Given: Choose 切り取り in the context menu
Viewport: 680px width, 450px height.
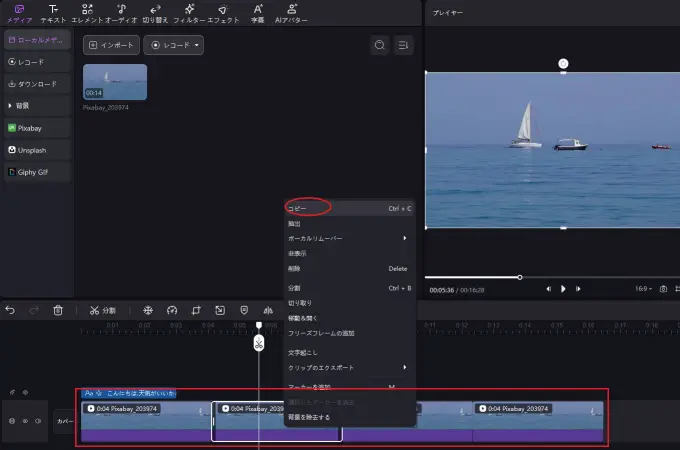Looking at the screenshot, I should coord(350,303).
